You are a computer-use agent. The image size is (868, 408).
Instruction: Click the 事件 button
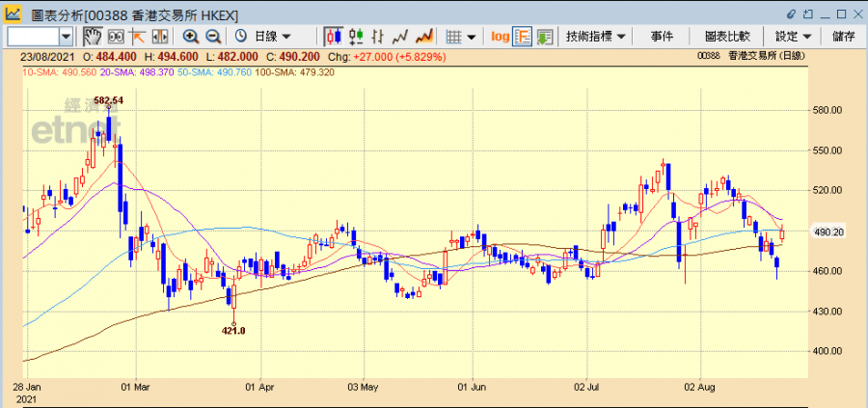(x=662, y=36)
